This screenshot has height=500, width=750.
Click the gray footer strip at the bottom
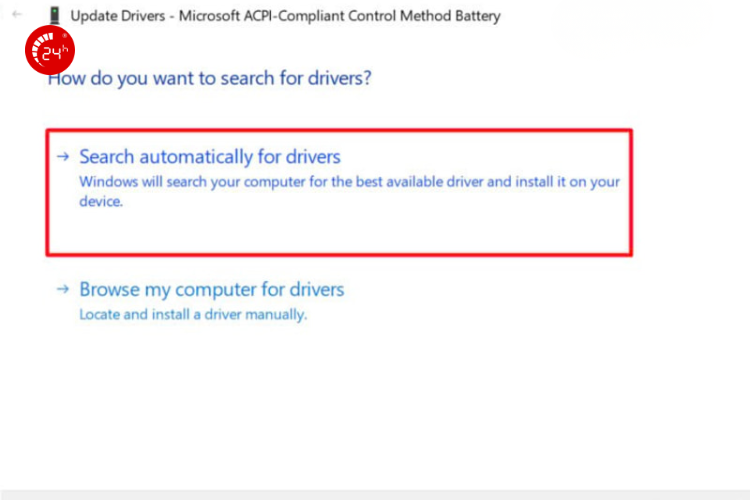(x=375, y=494)
